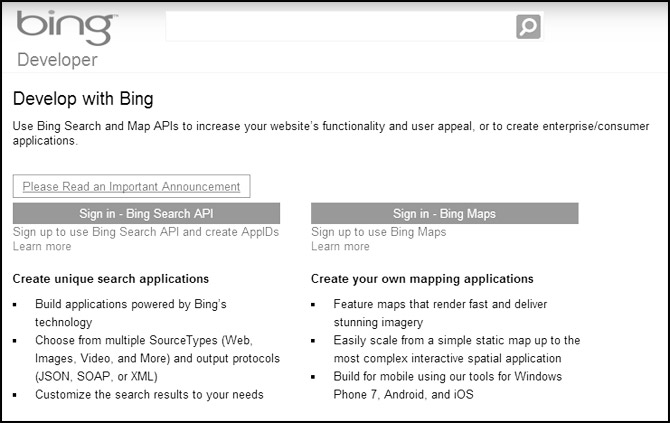Click 'Create unique search applications' heading
This screenshot has height=423, width=670.
(111, 279)
